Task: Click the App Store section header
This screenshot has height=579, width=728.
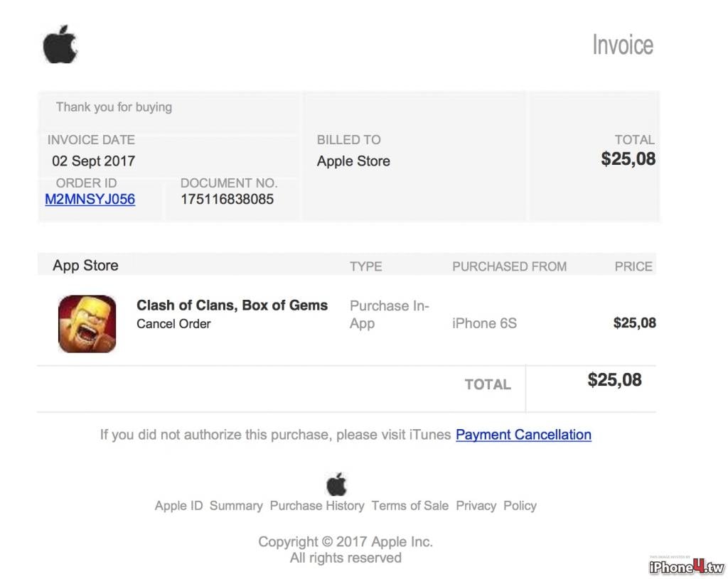Action: click(x=85, y=266)
